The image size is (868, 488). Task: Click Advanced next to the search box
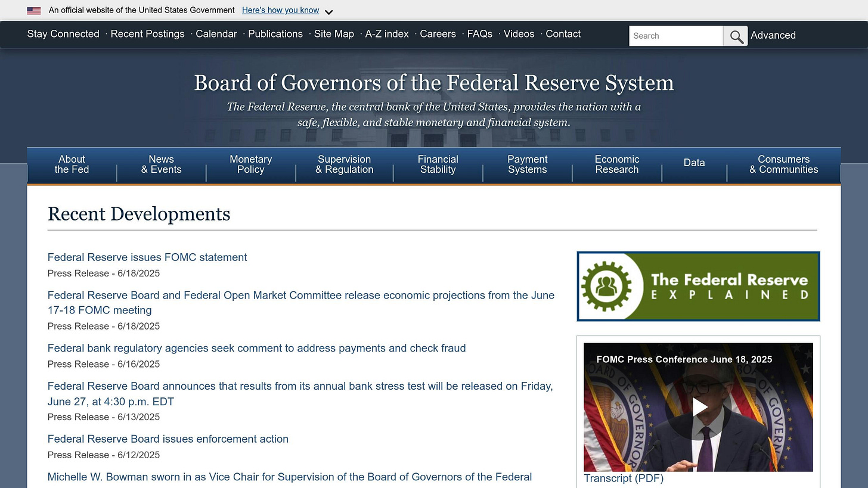(x=773, y=35)
